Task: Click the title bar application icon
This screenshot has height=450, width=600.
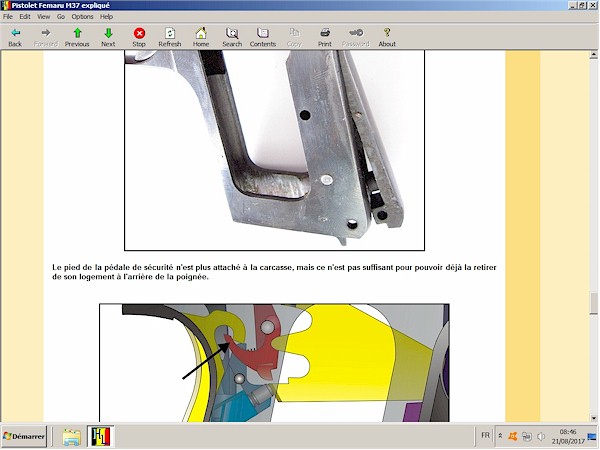Action: click(x=5, y=5)
